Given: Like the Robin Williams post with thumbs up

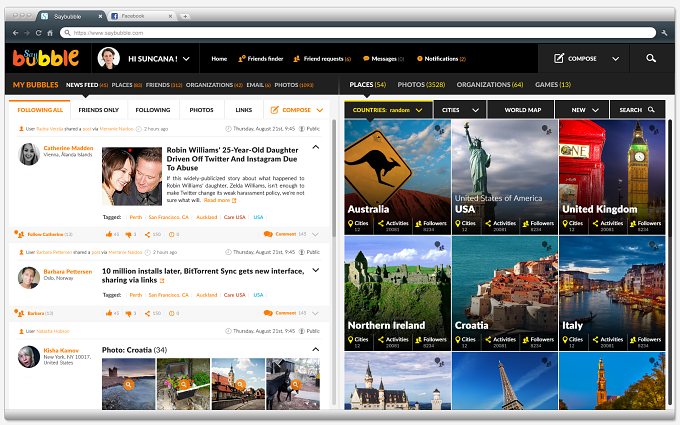Looking at the screenshot, I should point(109,234).
